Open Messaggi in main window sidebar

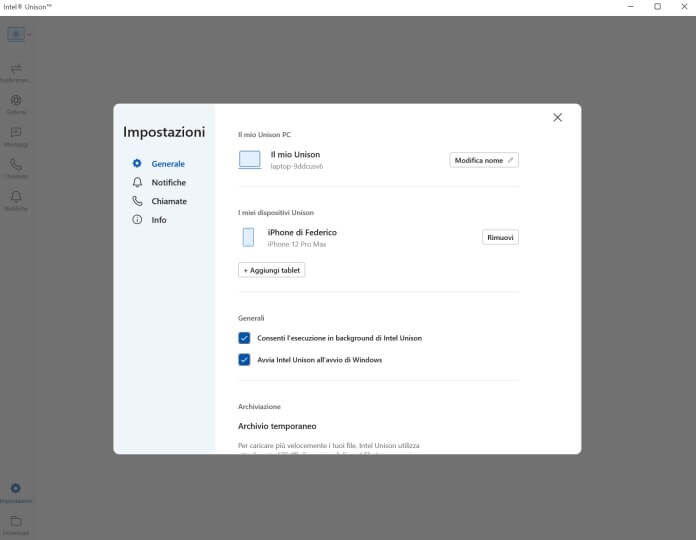[x=16, y=137]
